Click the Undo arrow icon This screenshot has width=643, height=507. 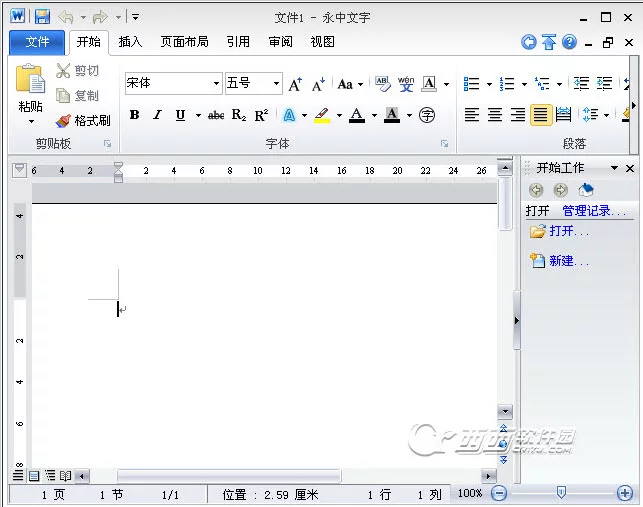(x=66, y=17)
